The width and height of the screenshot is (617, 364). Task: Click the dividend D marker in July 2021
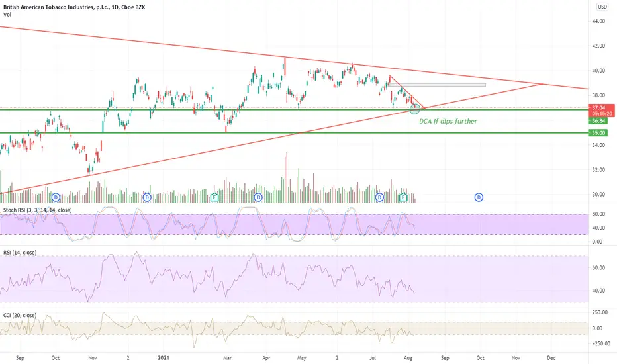[x=379, y=197]
